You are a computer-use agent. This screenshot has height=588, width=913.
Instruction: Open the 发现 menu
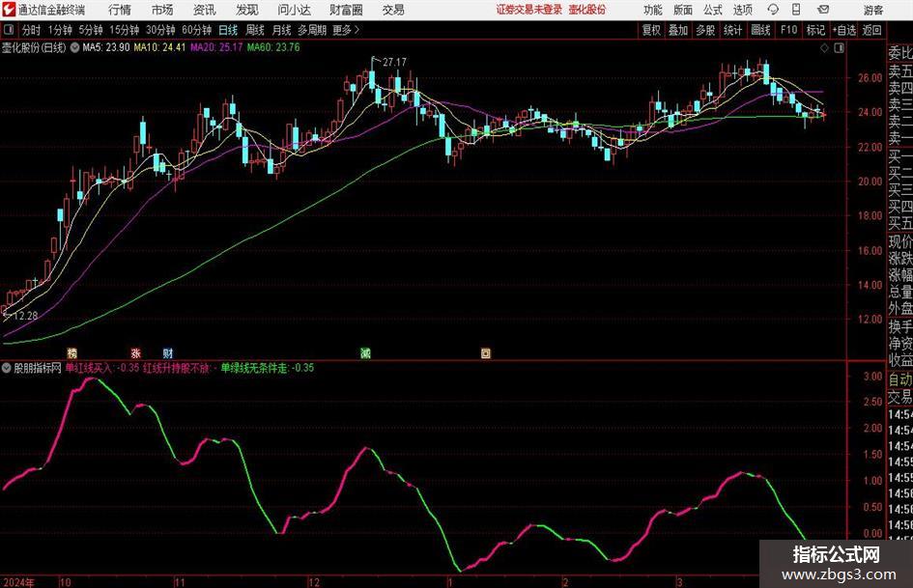(247, 10)
